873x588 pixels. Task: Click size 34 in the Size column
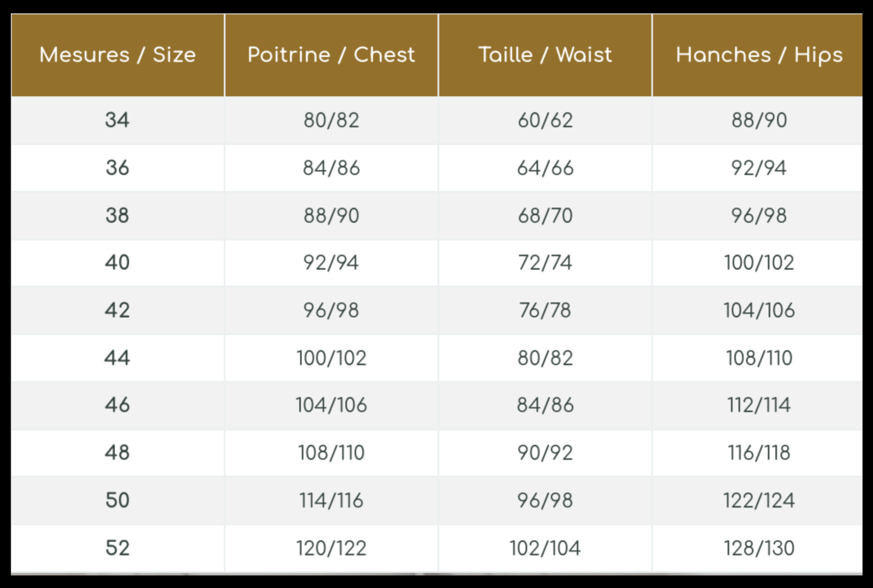[x=118, y=120]
